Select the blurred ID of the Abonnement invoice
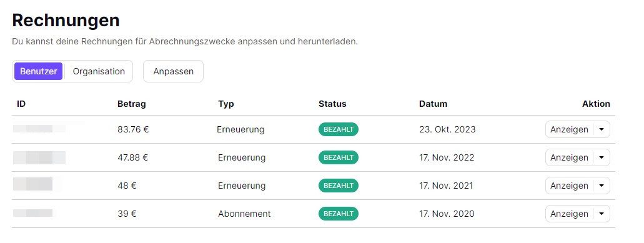This screenshot has width=644, height=243. (x=33, y=213)
